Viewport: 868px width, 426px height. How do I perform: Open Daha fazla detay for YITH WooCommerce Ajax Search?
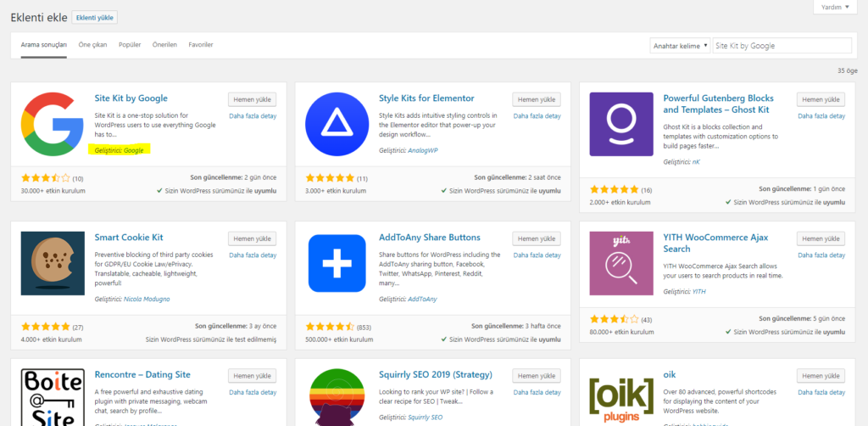coord(821,255)
